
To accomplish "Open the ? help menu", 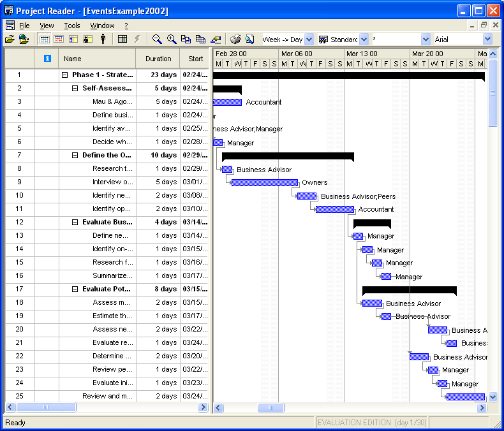I will [x=126, y=26].
